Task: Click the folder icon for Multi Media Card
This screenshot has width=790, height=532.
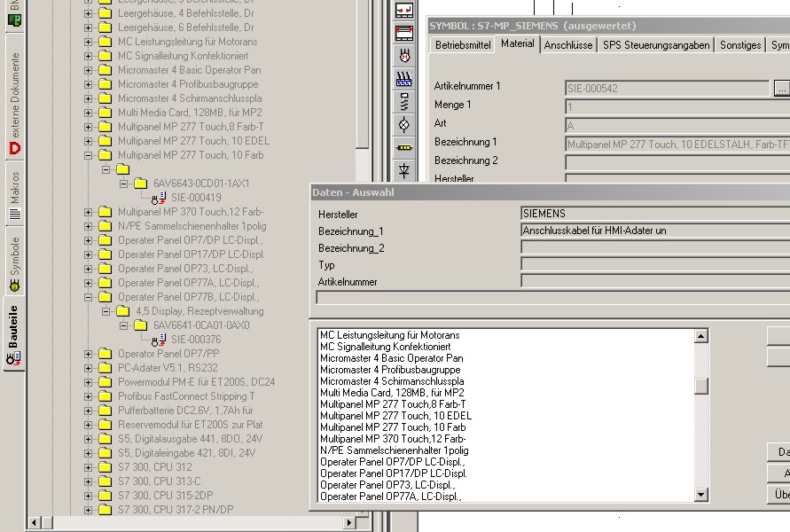Action: 105,113
